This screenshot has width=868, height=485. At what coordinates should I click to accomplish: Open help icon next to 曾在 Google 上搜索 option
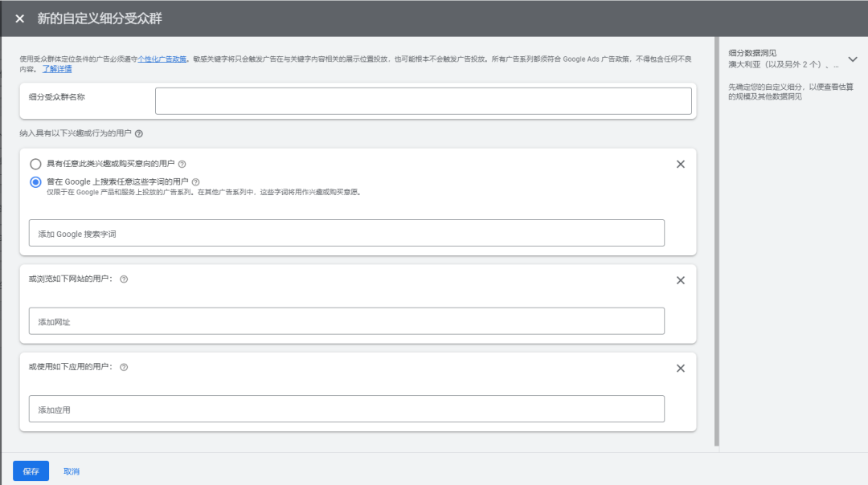click(195, 182)
